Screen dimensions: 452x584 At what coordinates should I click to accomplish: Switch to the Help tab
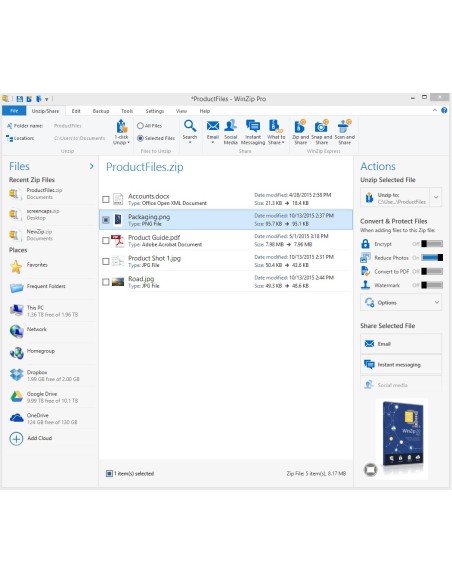click(x=205, y=111)
